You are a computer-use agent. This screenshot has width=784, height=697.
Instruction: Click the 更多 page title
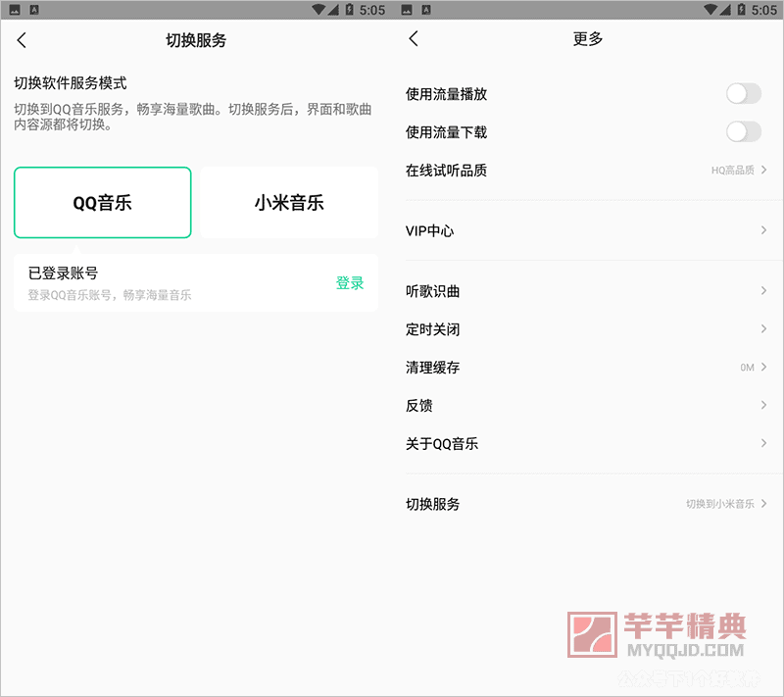588,38
